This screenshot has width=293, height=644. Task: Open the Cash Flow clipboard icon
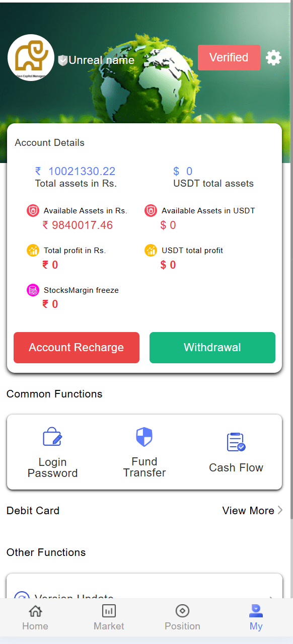pyautogui.click(x=236, y=442)
